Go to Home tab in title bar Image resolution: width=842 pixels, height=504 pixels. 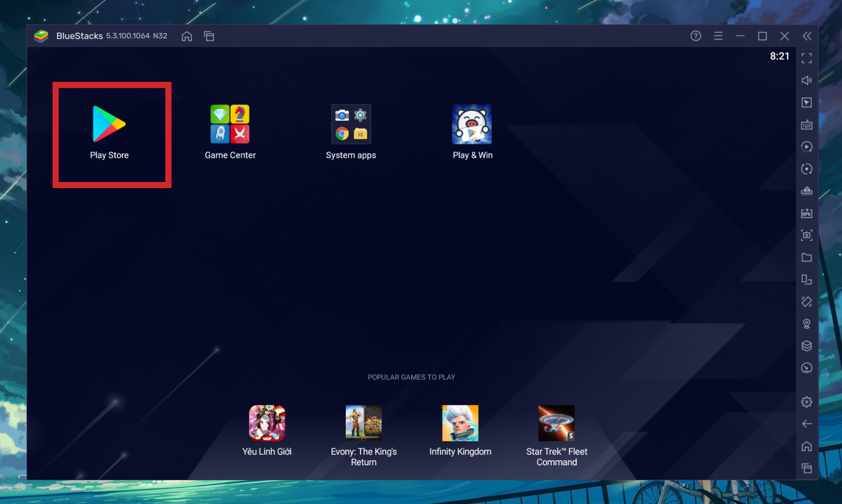click(187, 37)
